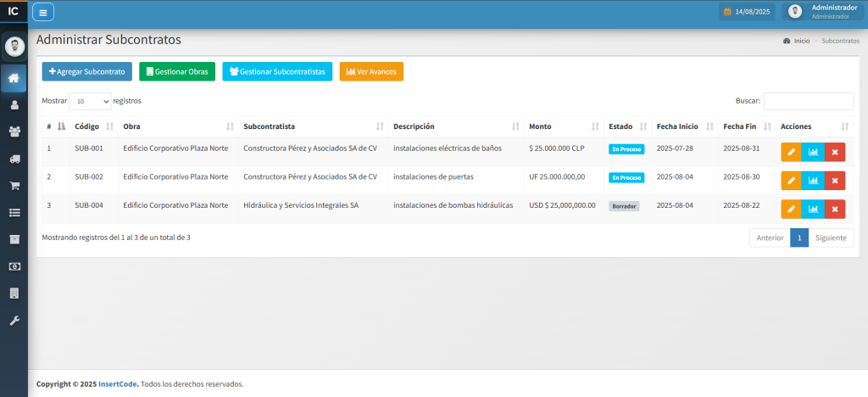Go to Inicio breadcrumb link
868x397 pixels.
coord(801,41)
